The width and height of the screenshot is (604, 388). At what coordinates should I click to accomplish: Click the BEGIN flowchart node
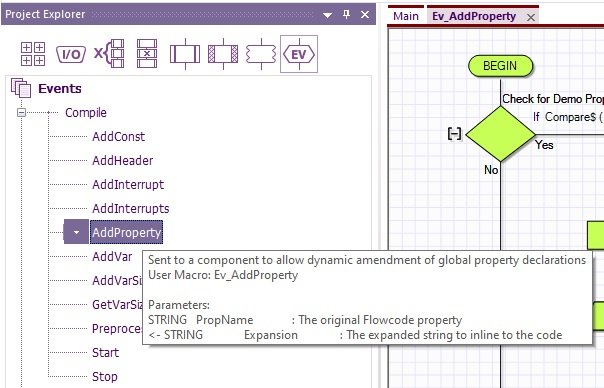point(500,66)
